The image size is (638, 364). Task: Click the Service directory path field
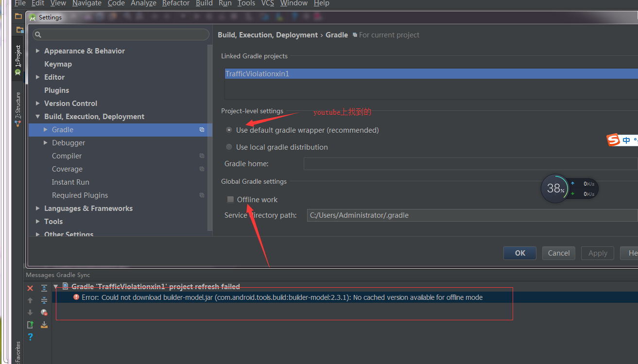pyautogui.click(x=472, y=215)
